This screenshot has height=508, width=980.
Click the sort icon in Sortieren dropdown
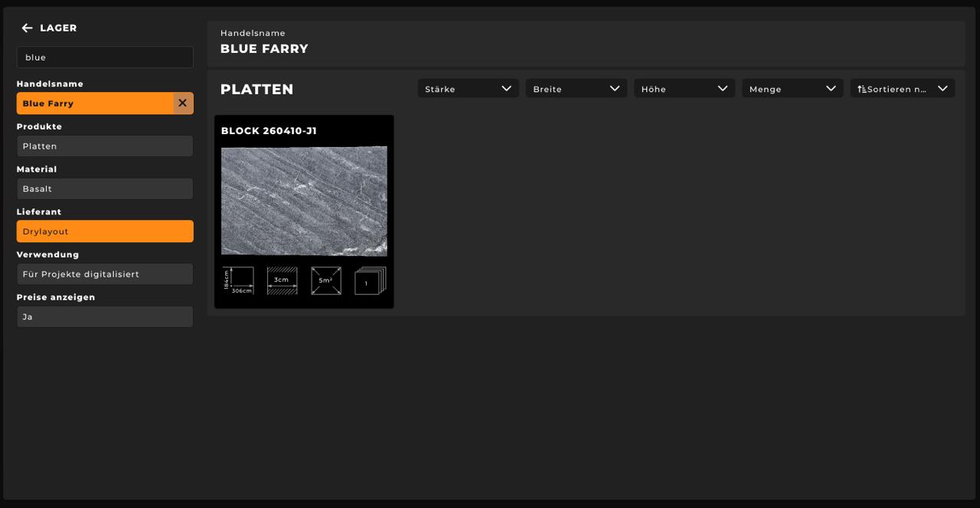[862, 89]
